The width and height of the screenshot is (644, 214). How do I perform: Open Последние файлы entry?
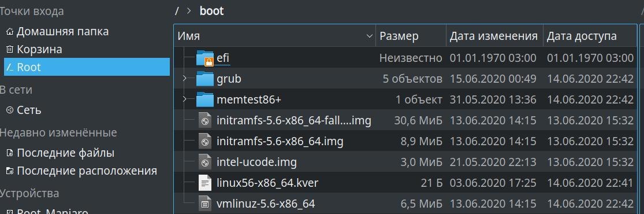[x=61, y=153]
